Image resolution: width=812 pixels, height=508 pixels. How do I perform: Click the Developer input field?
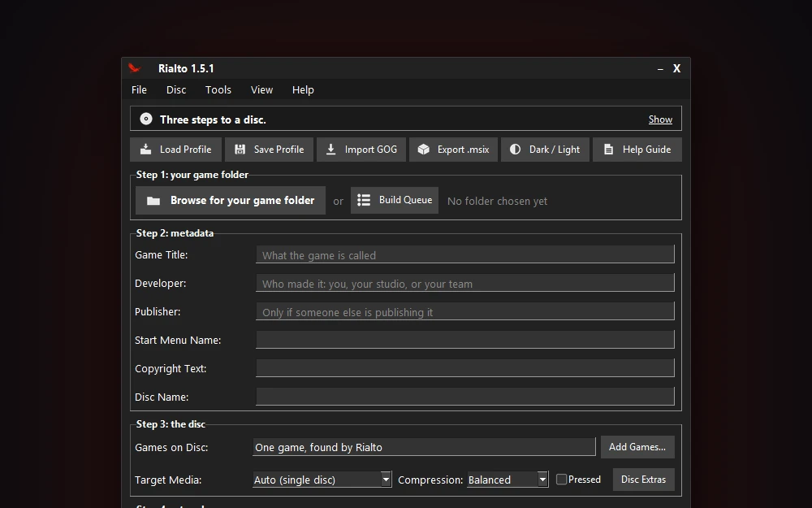pyautogui.click(x=465, y=283)
